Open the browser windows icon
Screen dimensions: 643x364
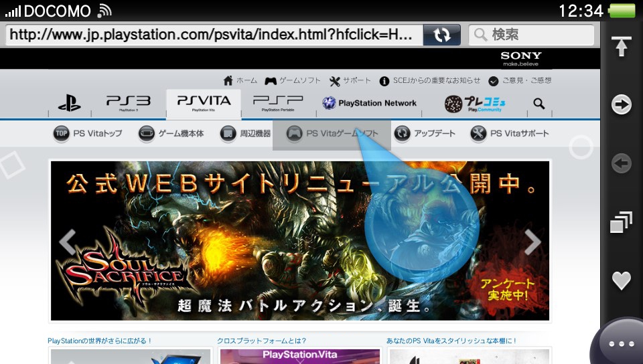(x=622, y=222)
